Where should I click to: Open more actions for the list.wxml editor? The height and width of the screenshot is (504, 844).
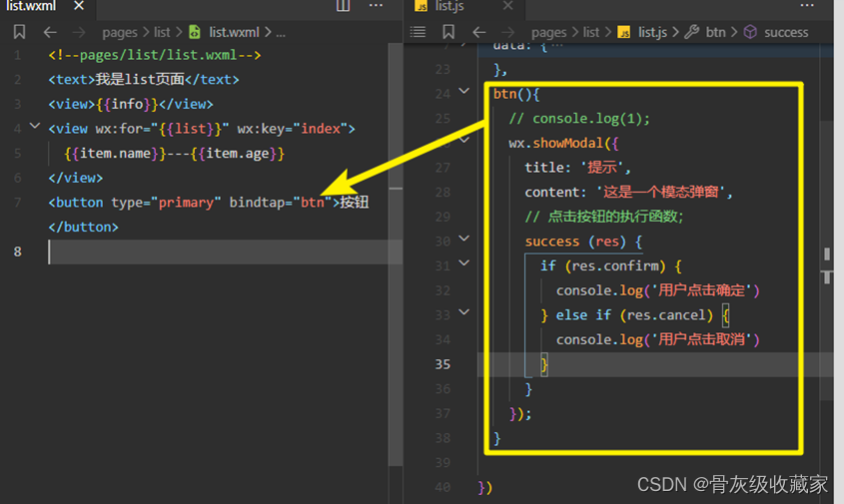[376, 5]
